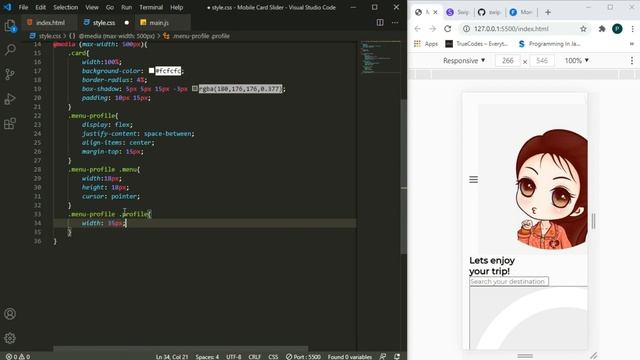Open the Manage gear menu in VS Code
Viewport: 640px width, 360px height.
(10, 338)
